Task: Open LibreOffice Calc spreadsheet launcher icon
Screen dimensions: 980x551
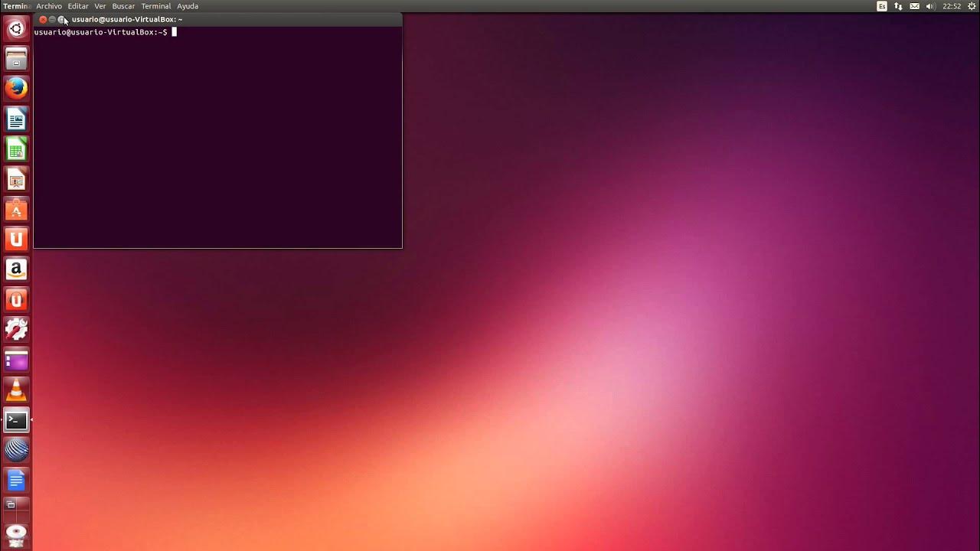Action: 16,149
